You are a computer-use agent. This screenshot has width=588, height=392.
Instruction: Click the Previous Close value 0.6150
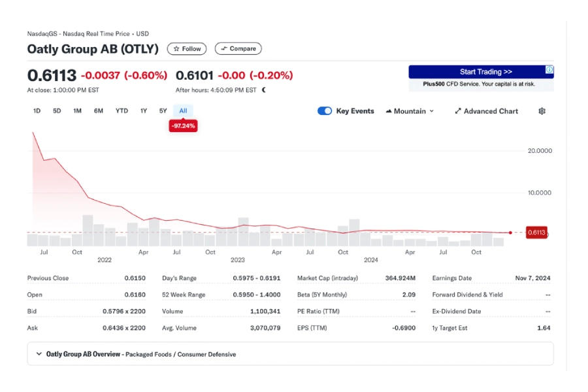click(135, 278)
